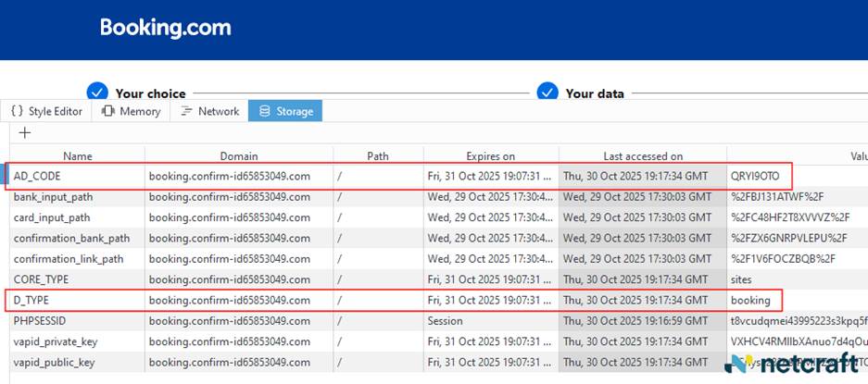Click the QRYI9OTO value cell
868x384 pixels.
pyautogui.click(x=755, y=176)
